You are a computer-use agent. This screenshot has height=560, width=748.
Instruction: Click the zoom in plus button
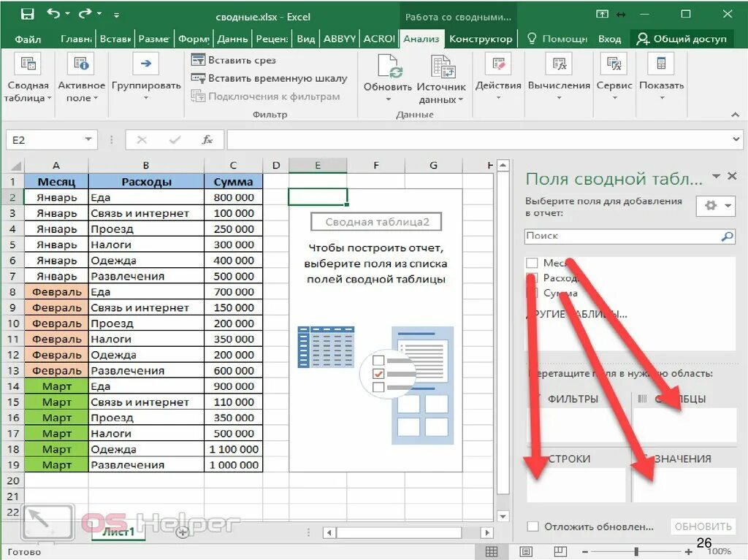[x=688, y=552]
